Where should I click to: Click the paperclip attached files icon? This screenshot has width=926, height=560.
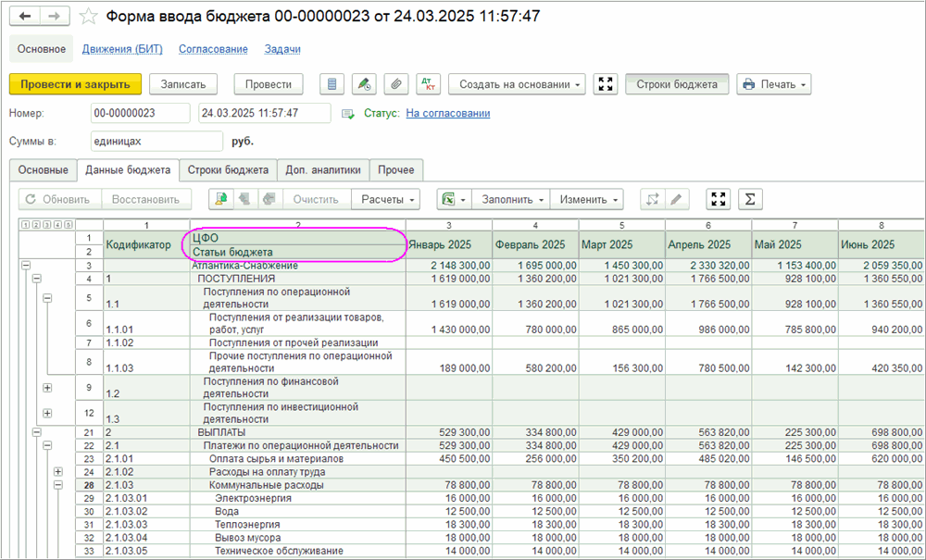click(x=395, y=84)
